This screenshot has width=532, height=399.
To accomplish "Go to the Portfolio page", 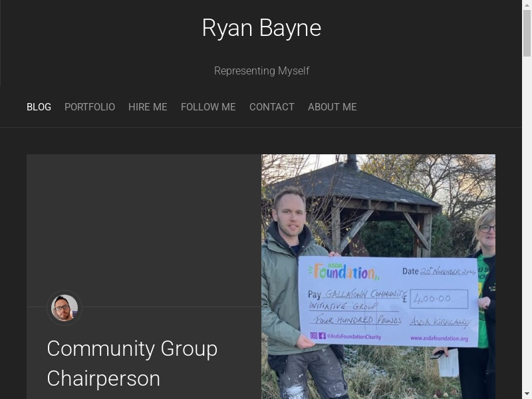I will click(90, 107).
